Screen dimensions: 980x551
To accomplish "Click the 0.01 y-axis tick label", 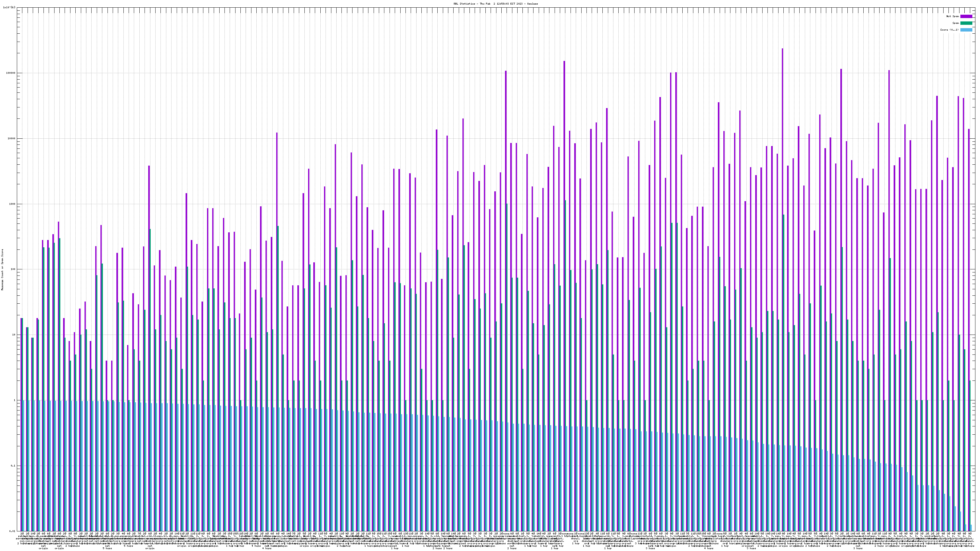I will coord(13,531).
